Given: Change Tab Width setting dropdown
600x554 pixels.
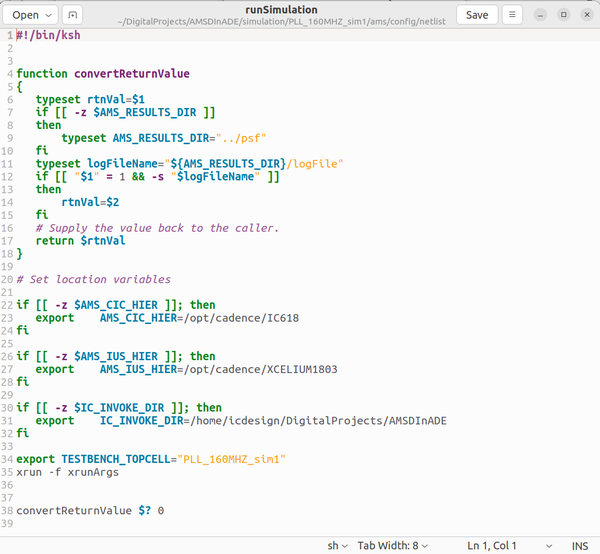Looking at the screenshot, I should tap(392, 545).
